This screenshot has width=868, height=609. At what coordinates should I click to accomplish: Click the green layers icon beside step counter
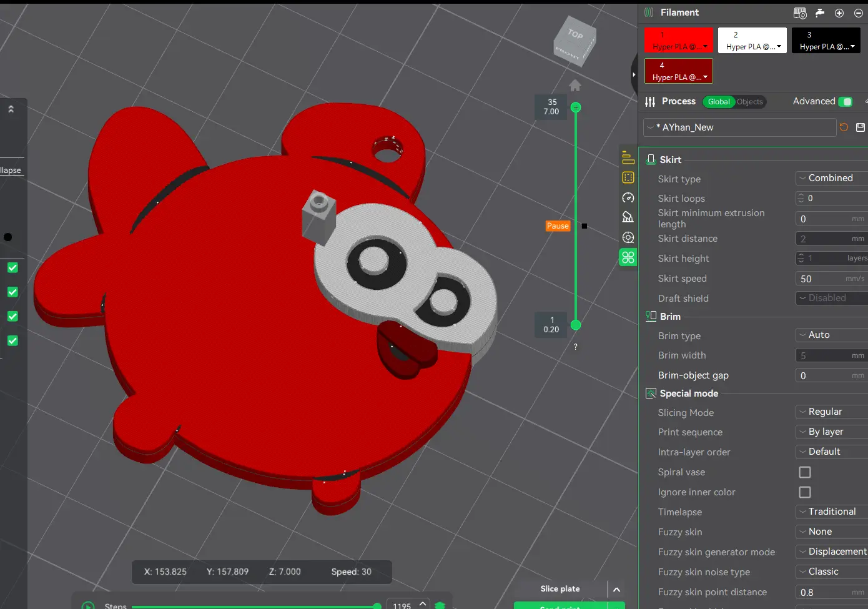coord(440,605)
